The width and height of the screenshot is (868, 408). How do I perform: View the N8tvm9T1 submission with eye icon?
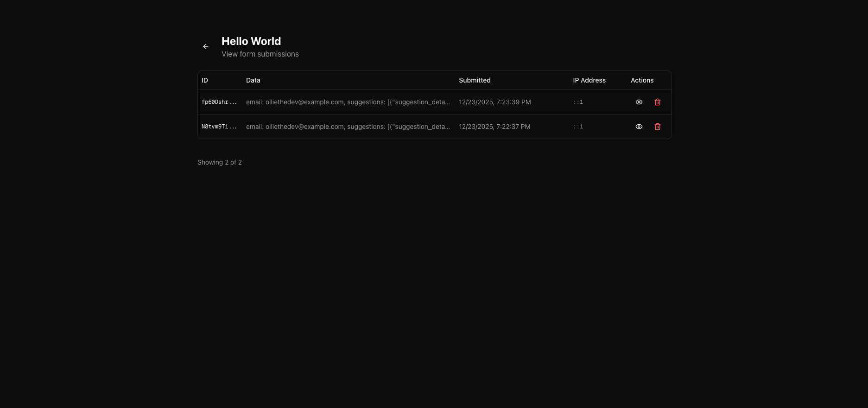point(639,127)
